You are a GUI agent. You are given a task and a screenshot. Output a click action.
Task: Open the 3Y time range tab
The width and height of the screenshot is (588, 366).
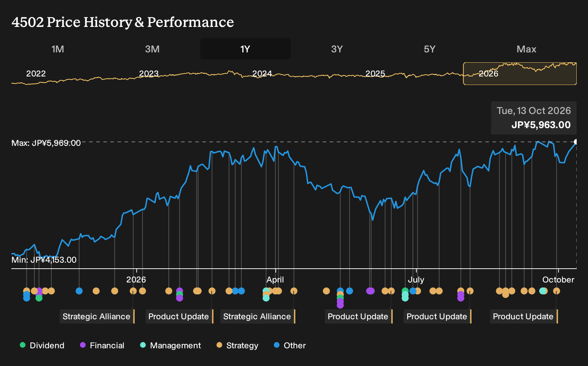[337, 49]
